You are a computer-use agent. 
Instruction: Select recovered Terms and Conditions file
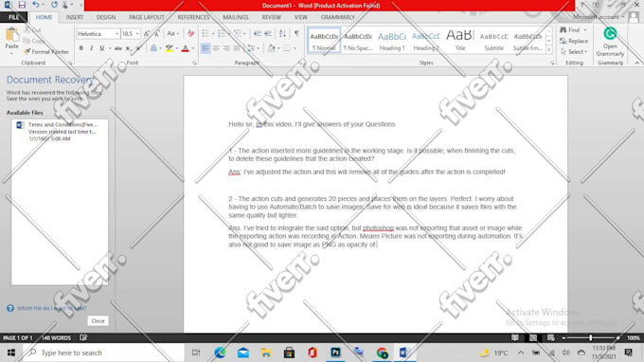click(x=60, y=132)
